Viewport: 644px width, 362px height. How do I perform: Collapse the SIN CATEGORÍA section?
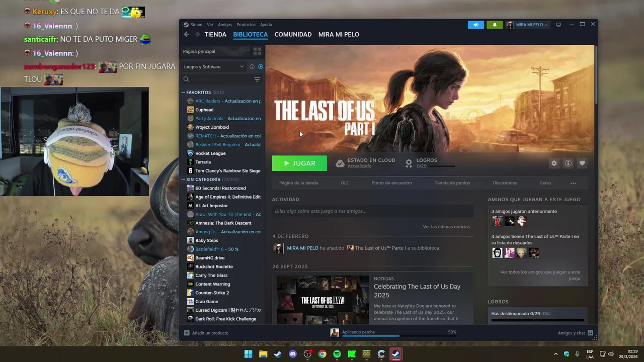coord(184,179)
